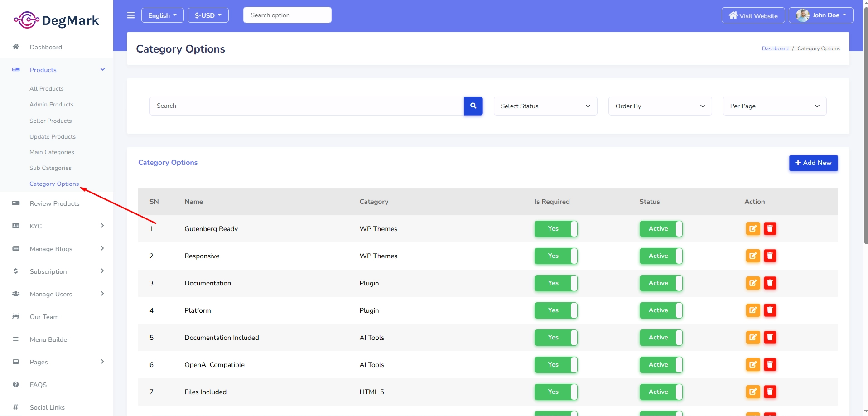Edit the Platform option
Screen dimensions: 868x416
pyautogui.click(x=753, y=310)
